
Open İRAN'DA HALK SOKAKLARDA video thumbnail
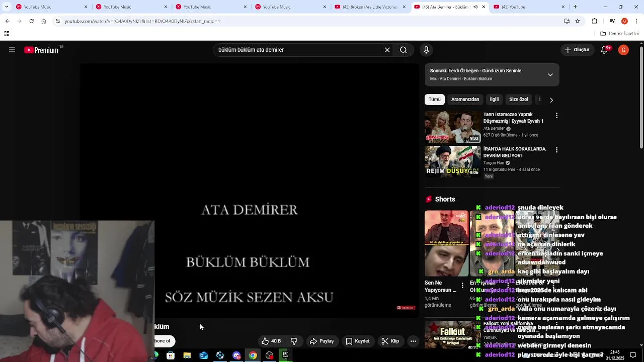[x=452, y=161]
